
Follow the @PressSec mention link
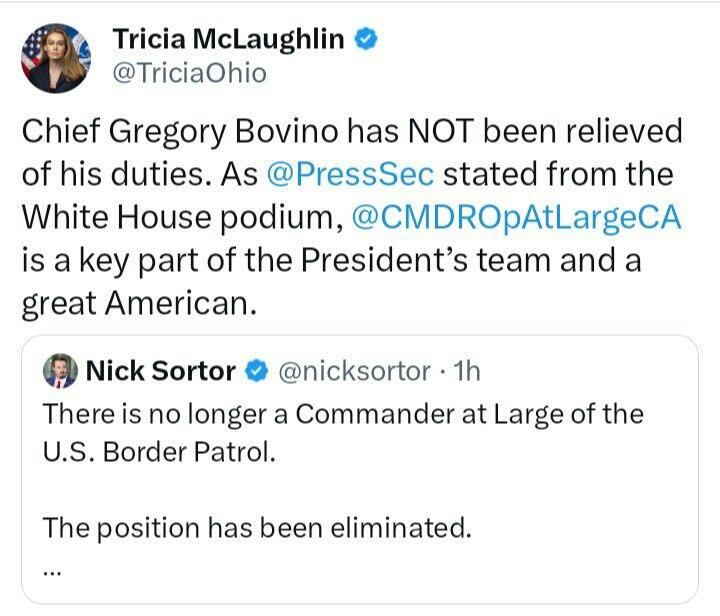pyautogui.click(x=350, y=174)
